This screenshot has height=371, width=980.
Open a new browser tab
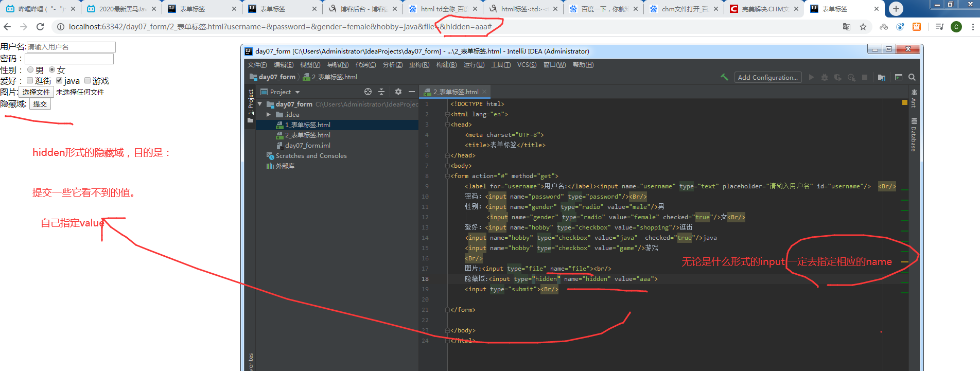pos(896,9)
